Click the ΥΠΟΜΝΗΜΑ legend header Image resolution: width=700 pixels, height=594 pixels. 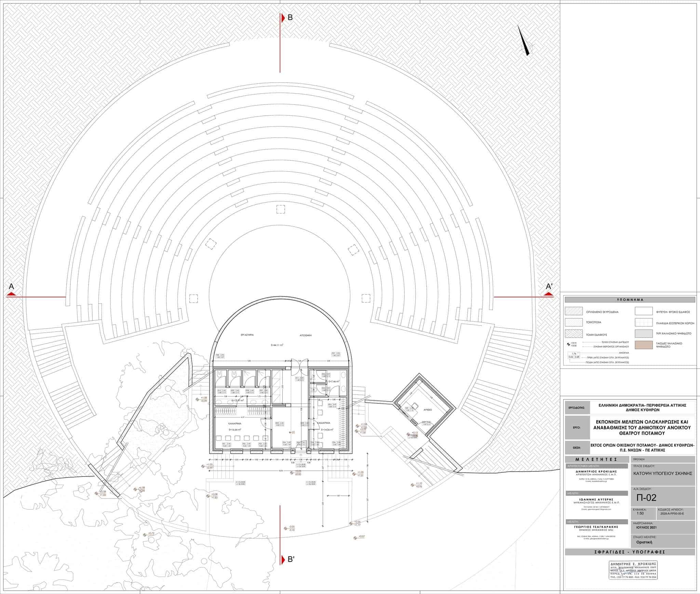tap(630, 300)
